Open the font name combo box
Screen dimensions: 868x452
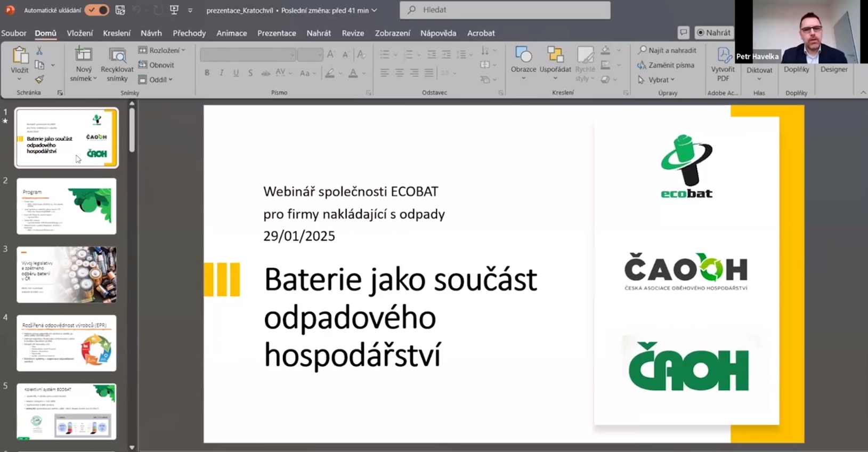click(248, 54)
